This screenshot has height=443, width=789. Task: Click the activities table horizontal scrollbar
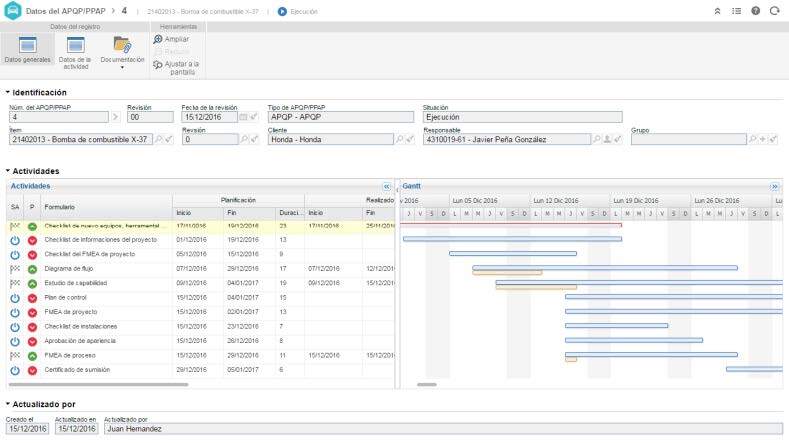point(98,384)
